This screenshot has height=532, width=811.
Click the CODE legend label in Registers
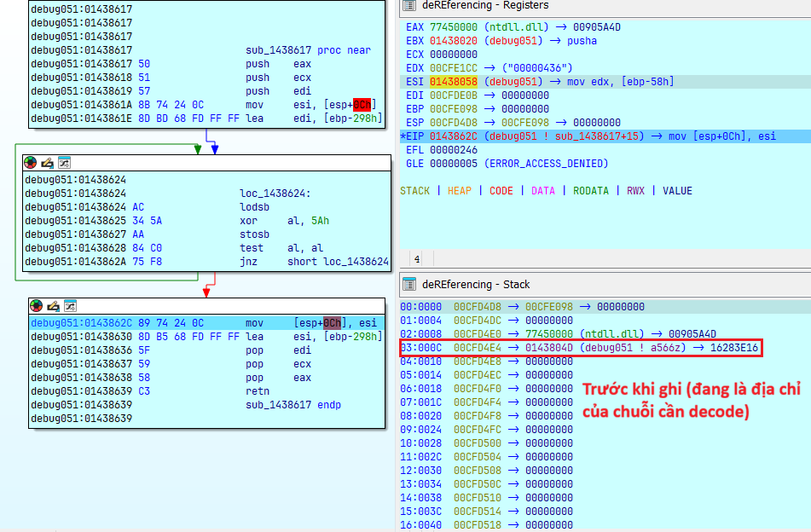coord(501,191)
